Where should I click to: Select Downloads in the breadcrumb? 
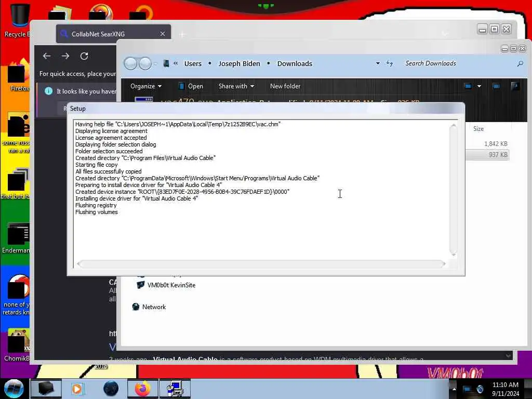click(295, 63)
